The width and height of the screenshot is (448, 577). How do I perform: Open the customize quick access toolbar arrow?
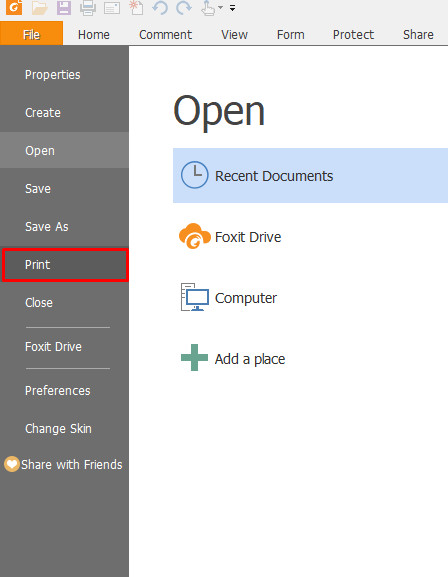(232, 7)
